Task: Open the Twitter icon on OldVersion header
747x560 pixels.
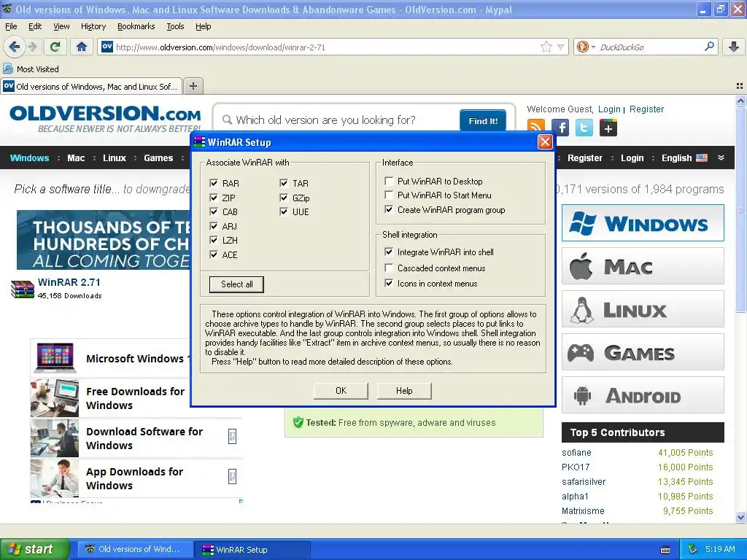Action: point(584,128)
